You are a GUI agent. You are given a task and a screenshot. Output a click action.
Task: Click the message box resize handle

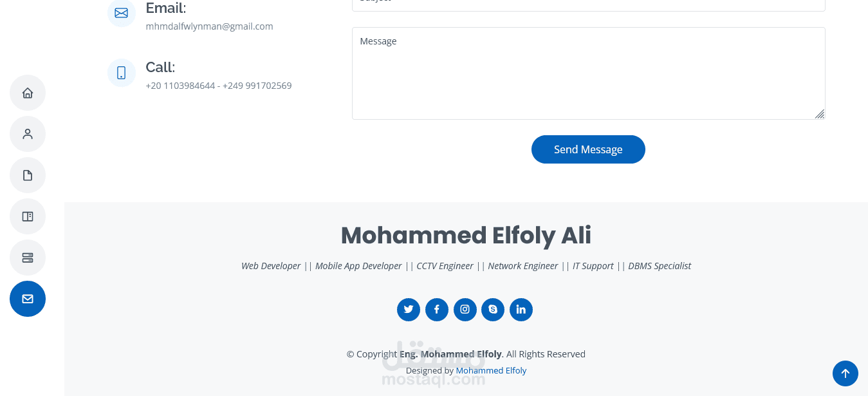820,114
